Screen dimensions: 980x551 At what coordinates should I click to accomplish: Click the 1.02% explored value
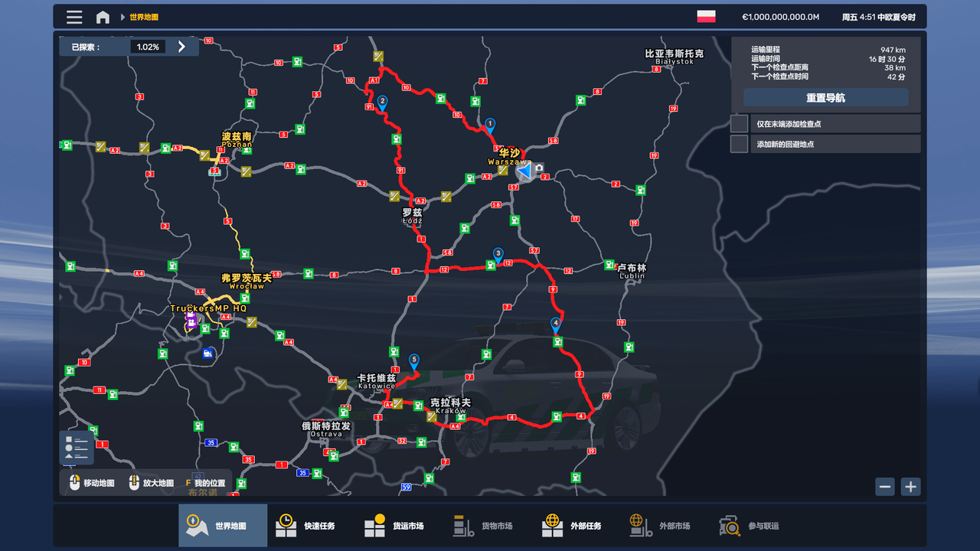148,47
